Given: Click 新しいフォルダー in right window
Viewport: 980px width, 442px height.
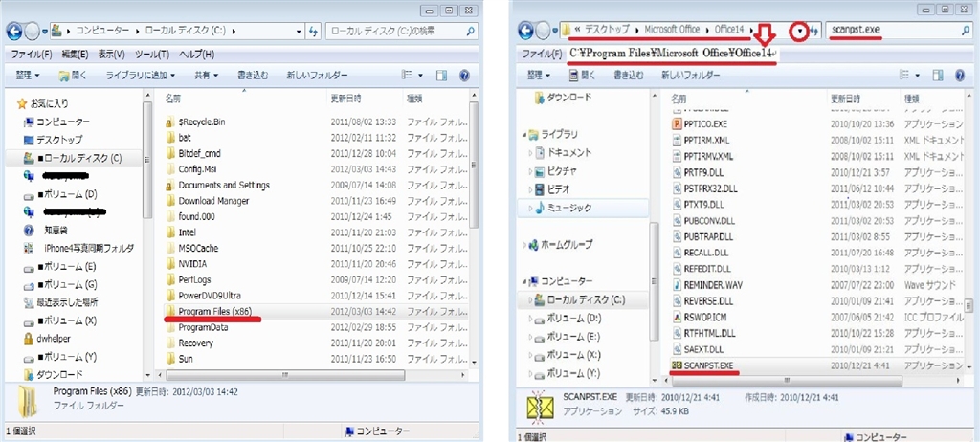Looking at the screenshot, I should coord(691,75).
